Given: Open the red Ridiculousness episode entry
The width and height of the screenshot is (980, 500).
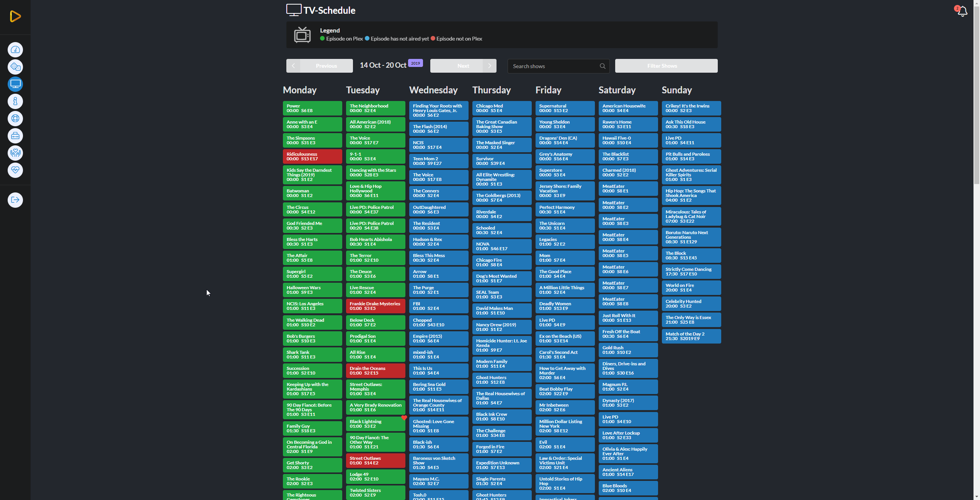Looking at the screenshot, I should tap(312, 156).
